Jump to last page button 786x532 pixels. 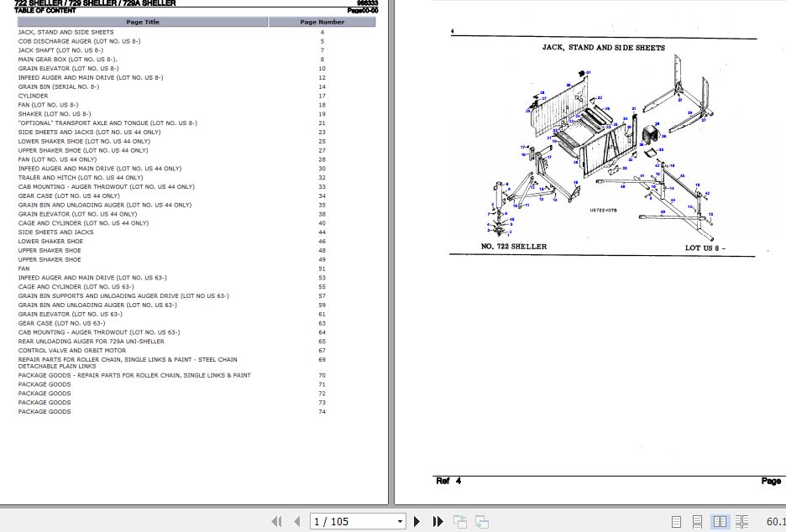(438, 521)
